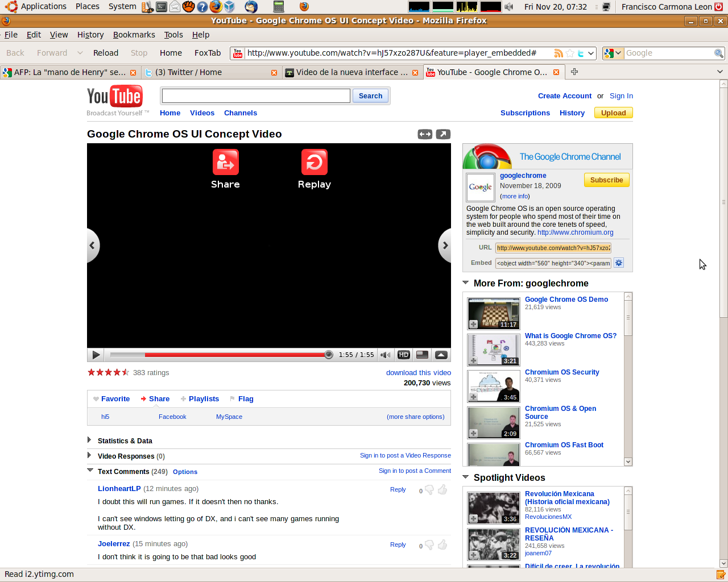
Task: Click thumbs up on LionheartLP's comment
Action: coord(442,489)
